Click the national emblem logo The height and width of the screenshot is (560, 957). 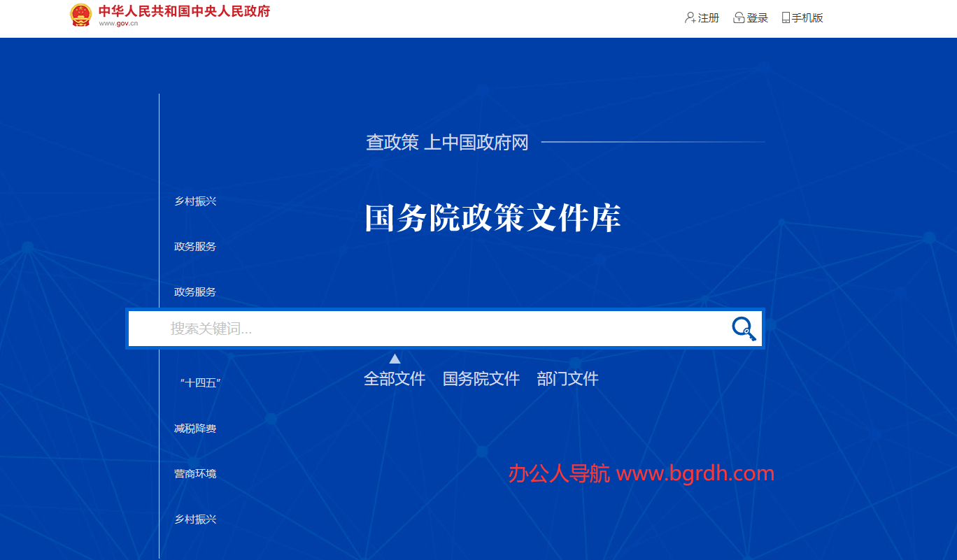81,15
